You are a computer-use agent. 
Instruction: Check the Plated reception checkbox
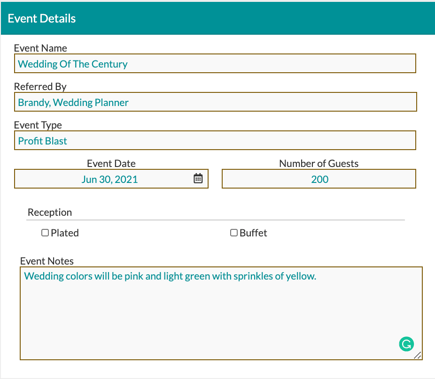click(45, 232)
